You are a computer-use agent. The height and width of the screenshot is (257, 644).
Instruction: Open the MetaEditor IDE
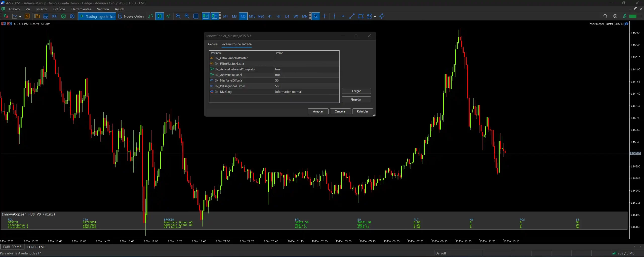pyautogui.click(x=54, y=16)
